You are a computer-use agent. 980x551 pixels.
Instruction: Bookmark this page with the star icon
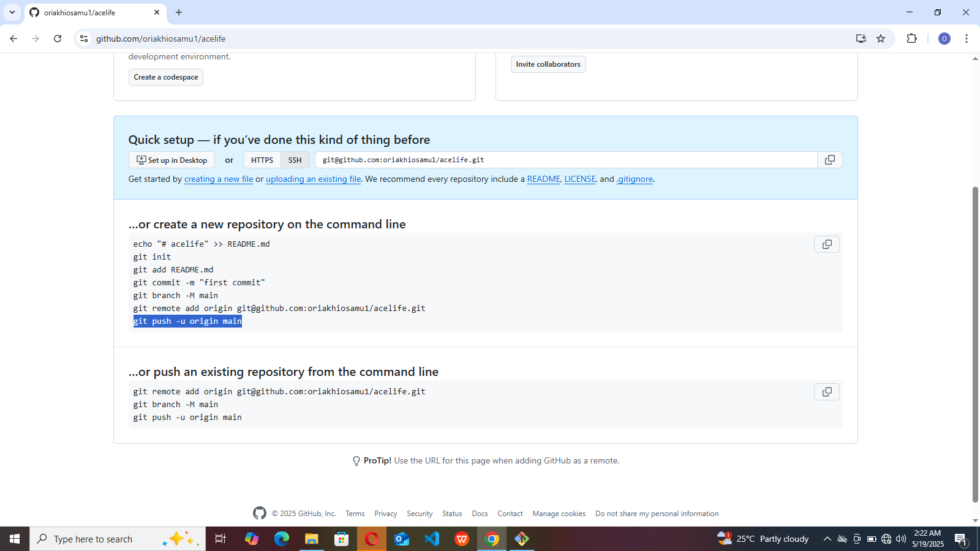881,39
